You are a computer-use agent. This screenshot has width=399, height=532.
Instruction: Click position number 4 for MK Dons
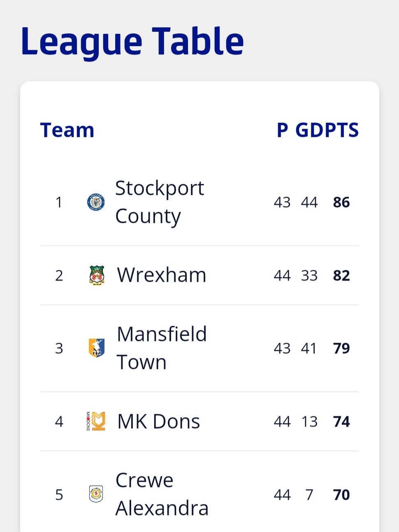coord(59,421)
